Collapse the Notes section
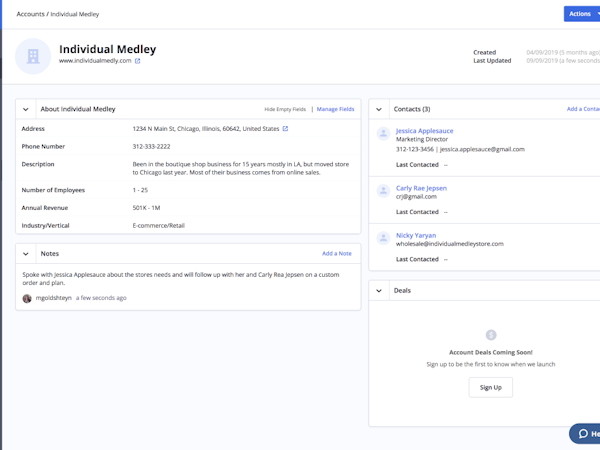Viewport: 600px width, 450px height. pyautogui.click(x=26, y=254)
